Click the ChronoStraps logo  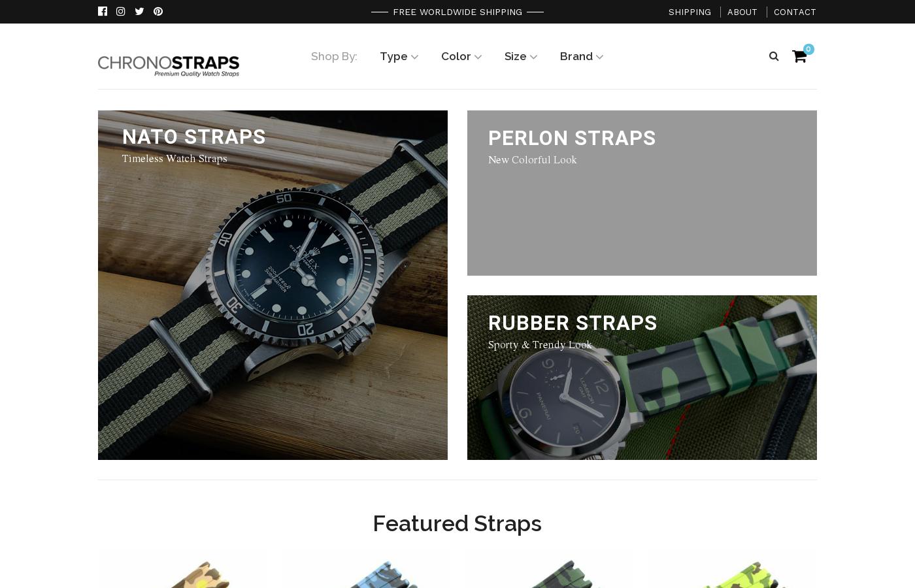click(169, 66)
